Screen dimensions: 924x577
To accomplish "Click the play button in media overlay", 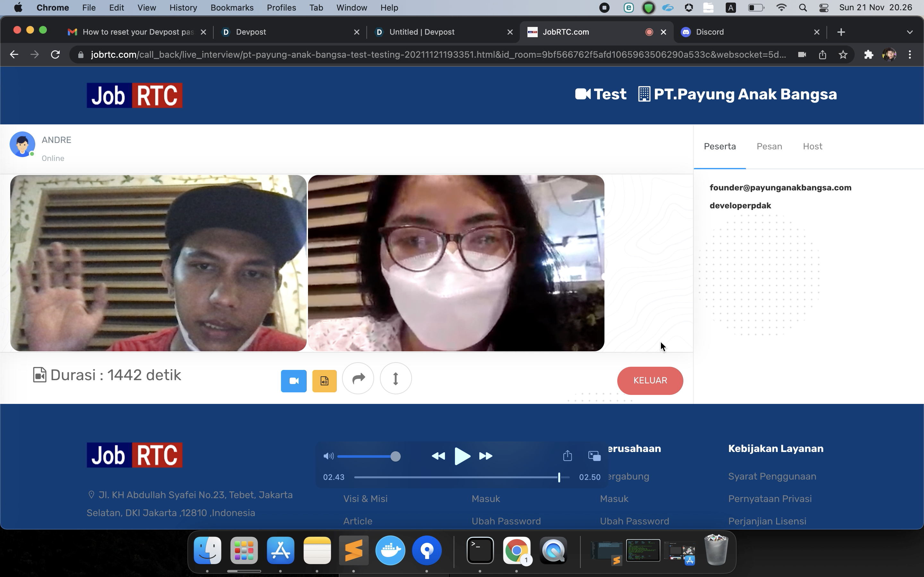I will coord(462,456).
